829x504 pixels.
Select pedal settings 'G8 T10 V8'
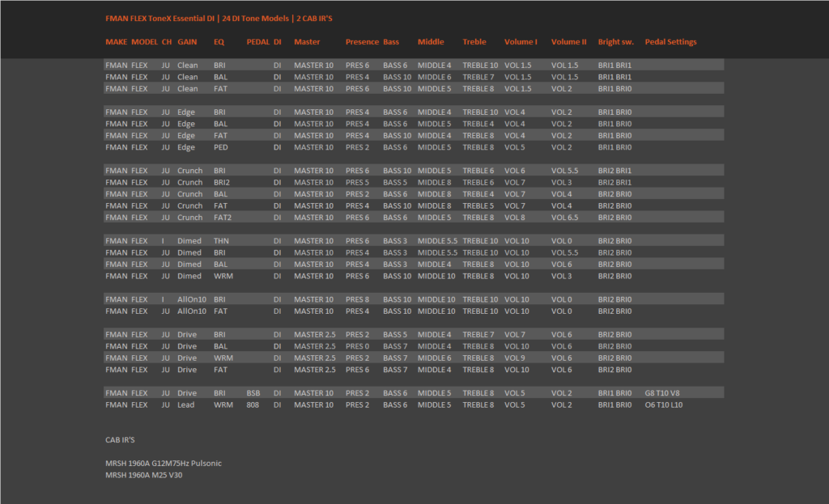coord(662,393)
